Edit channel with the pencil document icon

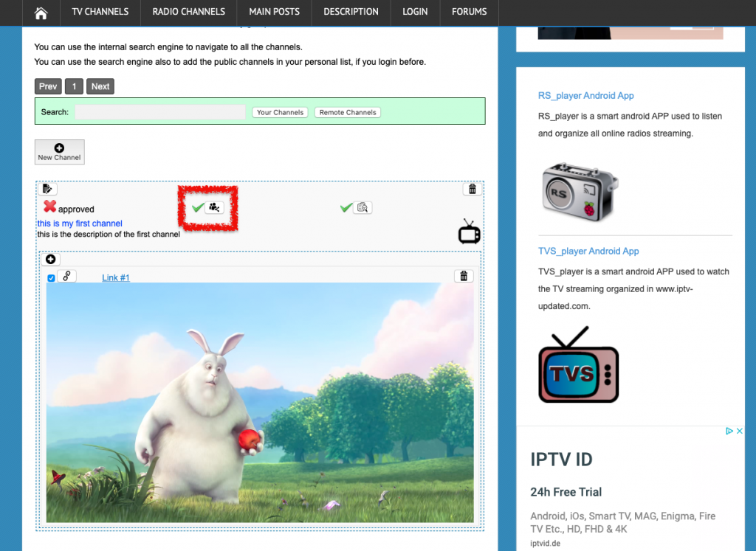tap(47, 189)
